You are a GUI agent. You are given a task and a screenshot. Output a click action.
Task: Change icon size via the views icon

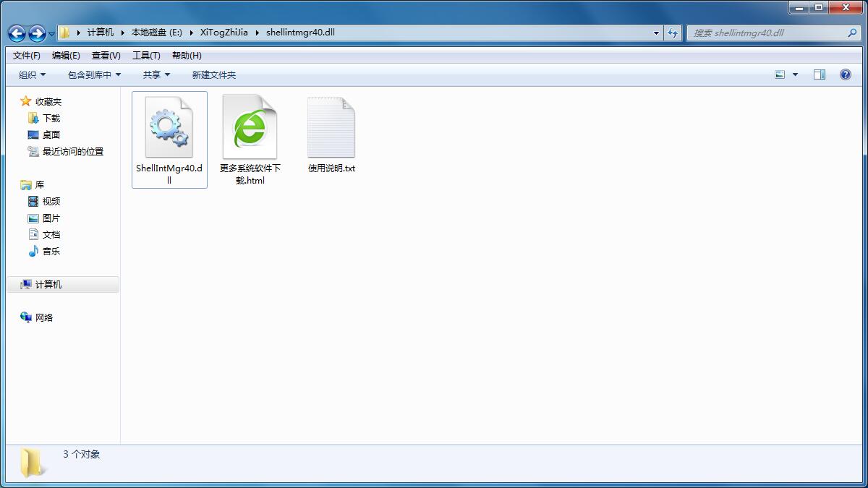pyautogui.click(x=778, y=73)
